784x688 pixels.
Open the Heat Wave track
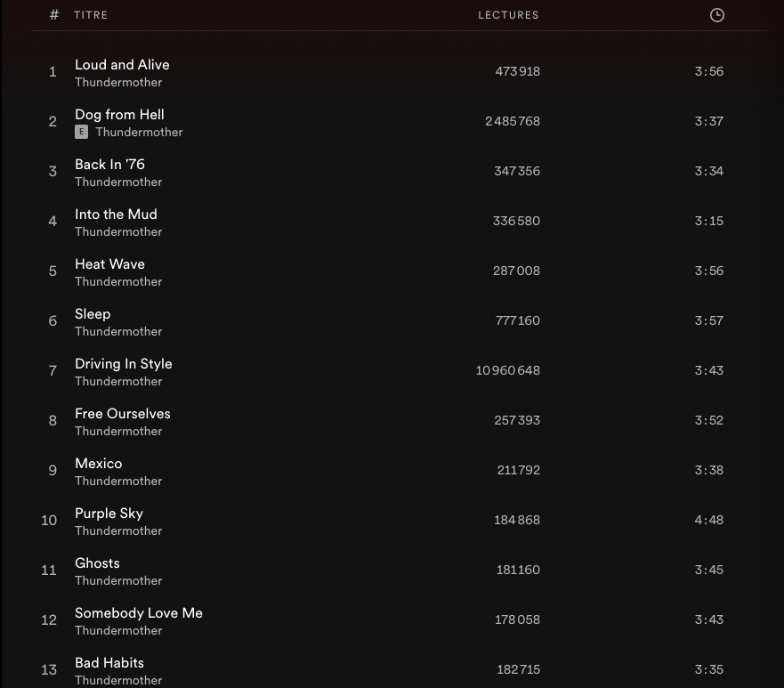[x=109, y=264]
